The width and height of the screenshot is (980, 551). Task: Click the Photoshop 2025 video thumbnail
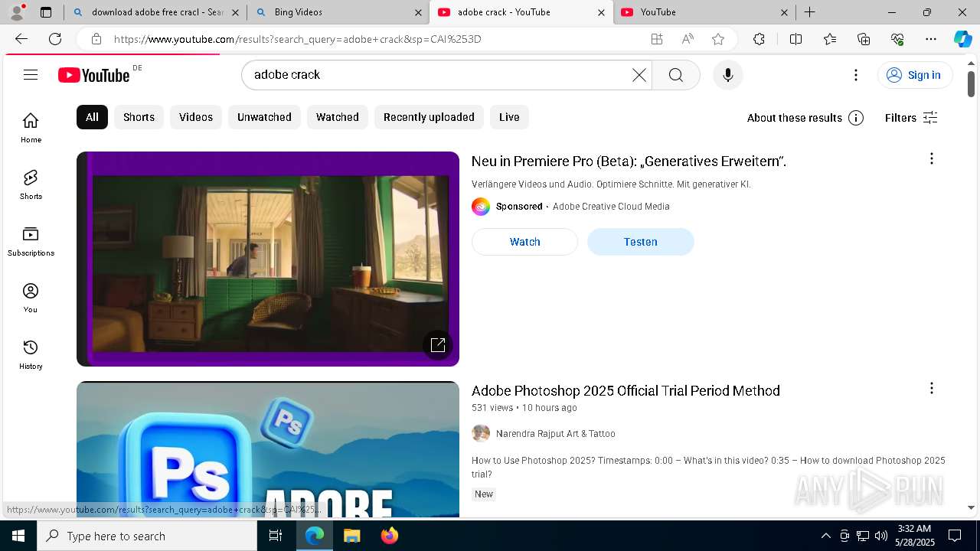pyautogui.click(x=268, y=449)
